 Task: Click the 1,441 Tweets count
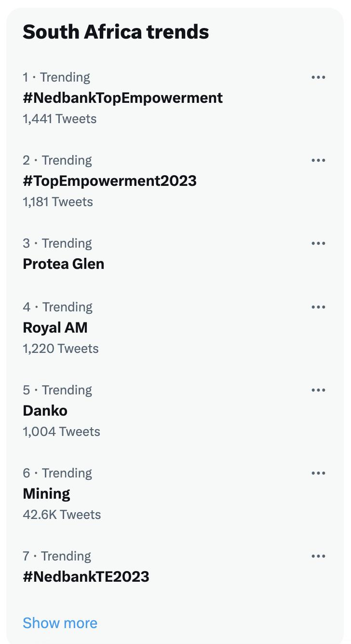pyautogui.click(x=59, y=119)
